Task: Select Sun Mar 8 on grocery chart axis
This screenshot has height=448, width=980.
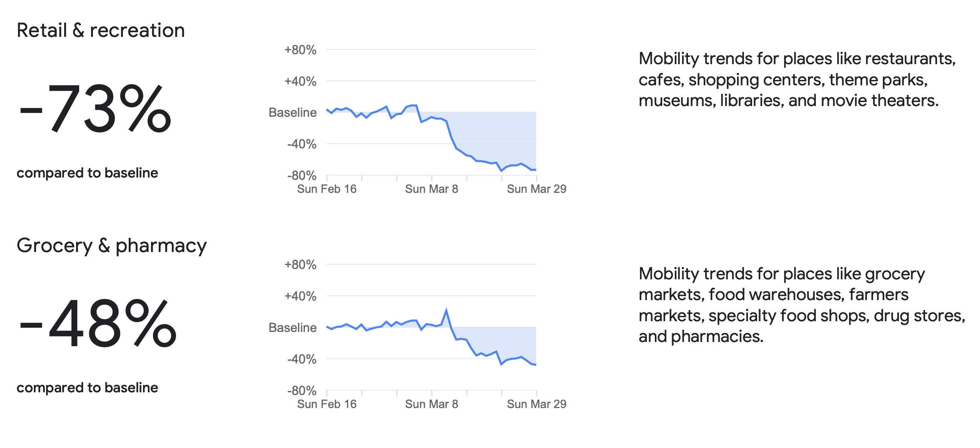Action: point(431,404)
